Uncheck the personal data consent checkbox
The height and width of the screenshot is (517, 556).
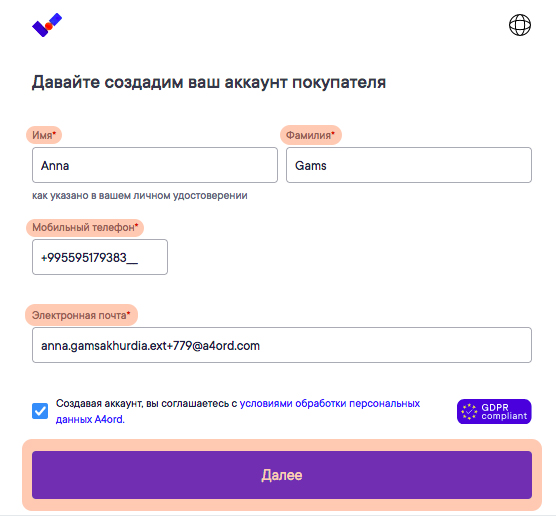40,411
